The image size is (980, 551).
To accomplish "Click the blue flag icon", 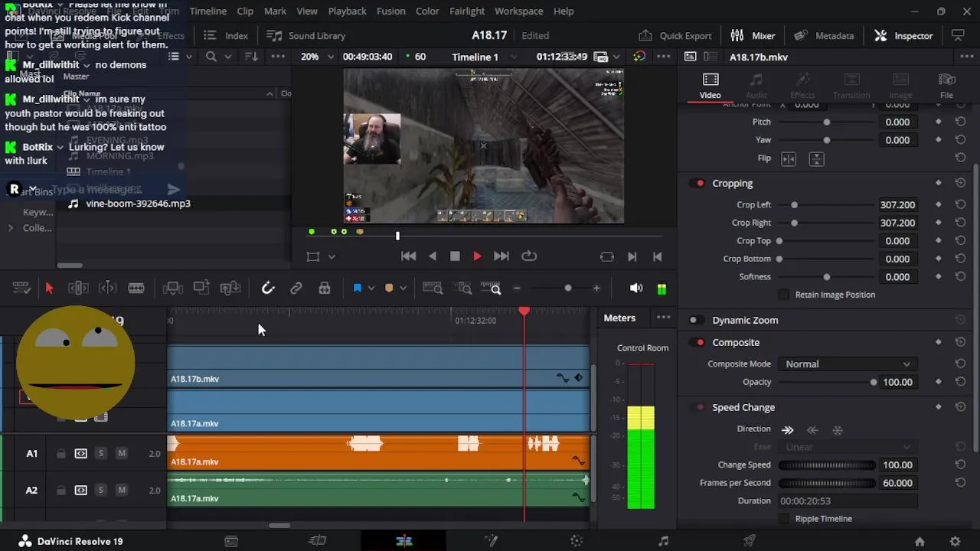I will tap(357, 289).
